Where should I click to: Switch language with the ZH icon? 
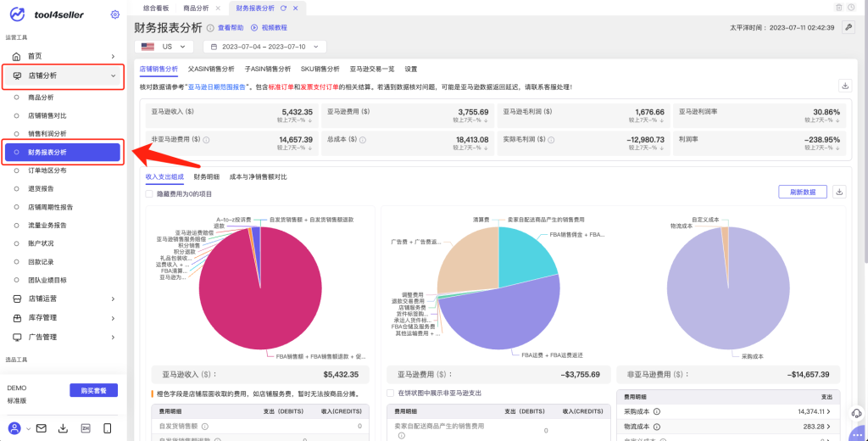click(x=86, y=428)
